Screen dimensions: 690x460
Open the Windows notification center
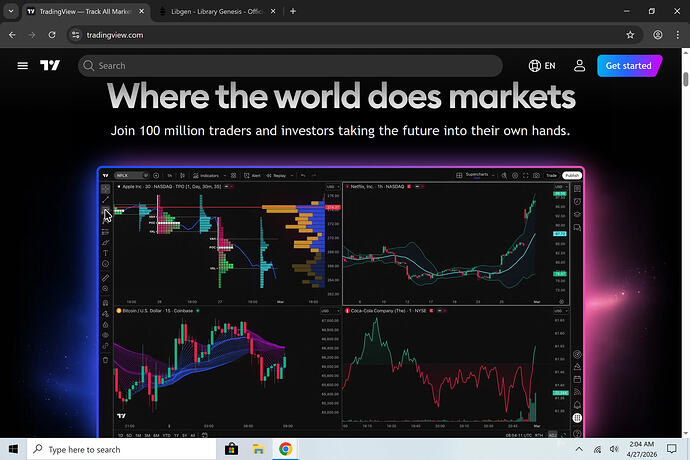point(672,449)
